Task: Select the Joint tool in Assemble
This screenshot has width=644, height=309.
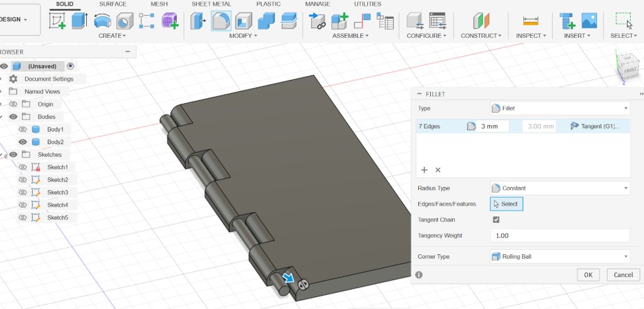Action: (x=362, y=21)
